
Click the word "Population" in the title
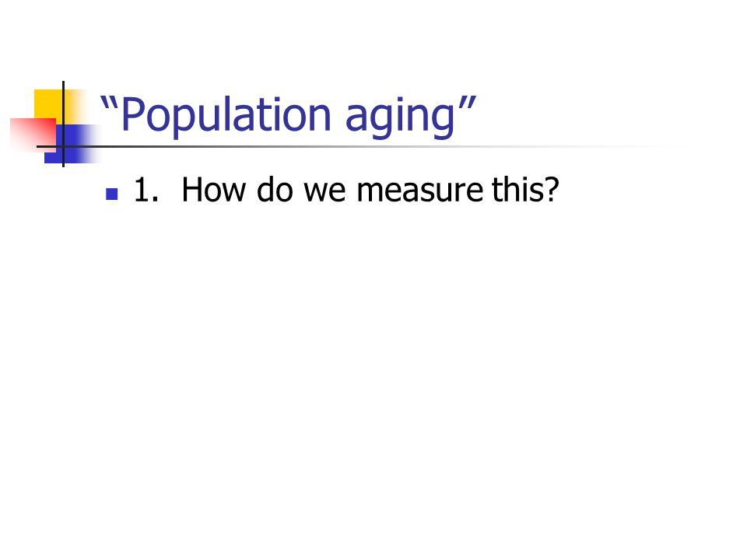coord(226,116)
